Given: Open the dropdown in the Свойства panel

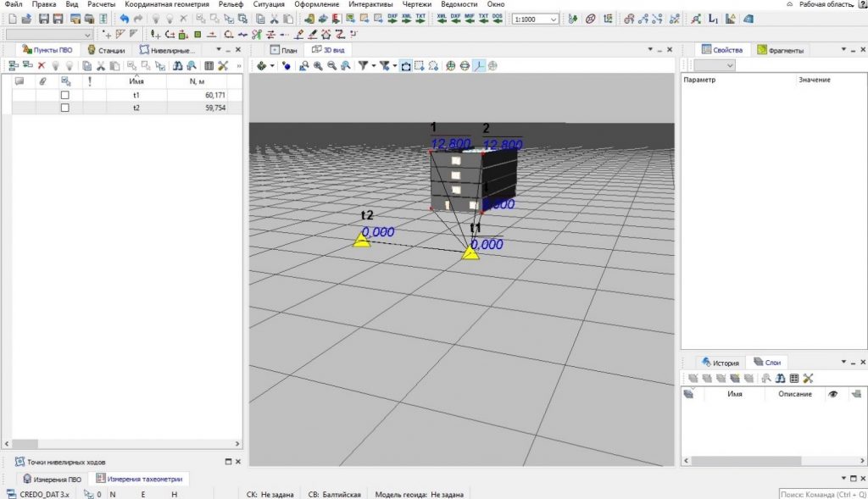Looking at the screenshot, I should click(x=715, y=65).
